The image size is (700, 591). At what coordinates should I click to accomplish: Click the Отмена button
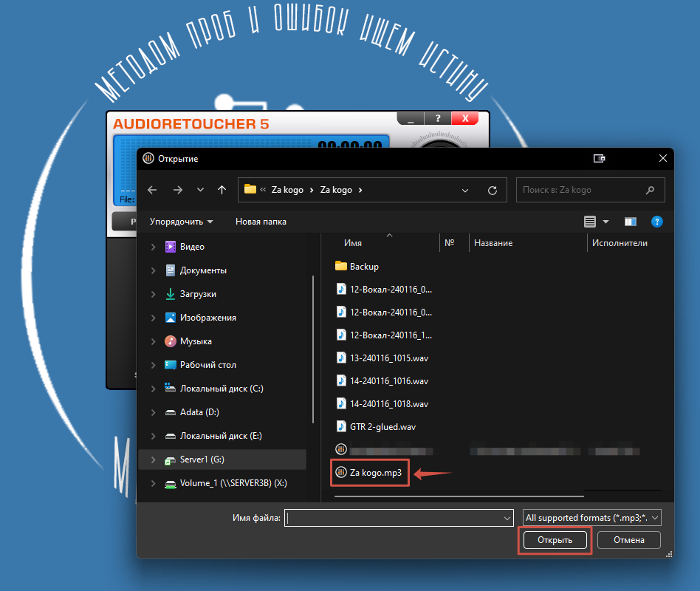pos(628,540)
